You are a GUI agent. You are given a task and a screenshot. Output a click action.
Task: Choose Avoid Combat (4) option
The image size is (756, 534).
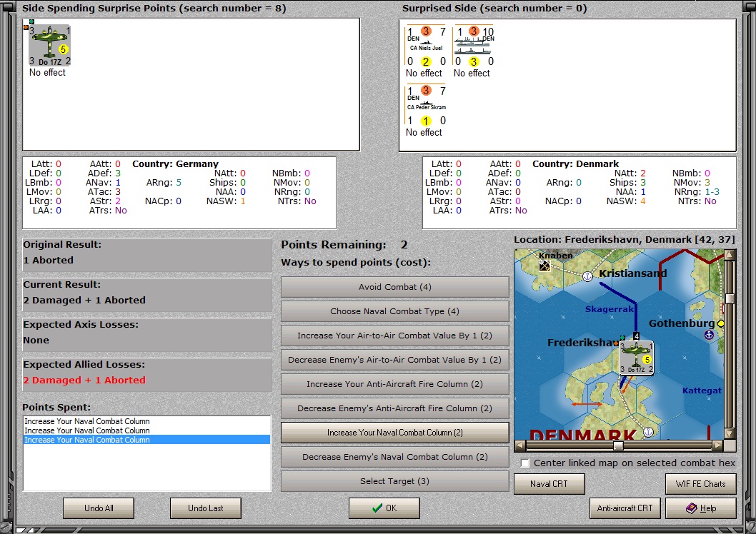point(394,287)
